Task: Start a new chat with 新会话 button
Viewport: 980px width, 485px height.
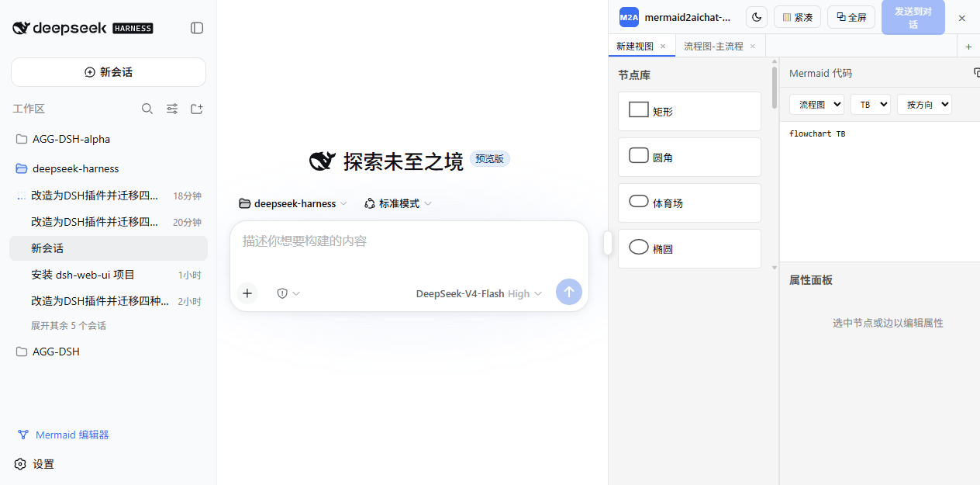Action: (x=109, y=72)
